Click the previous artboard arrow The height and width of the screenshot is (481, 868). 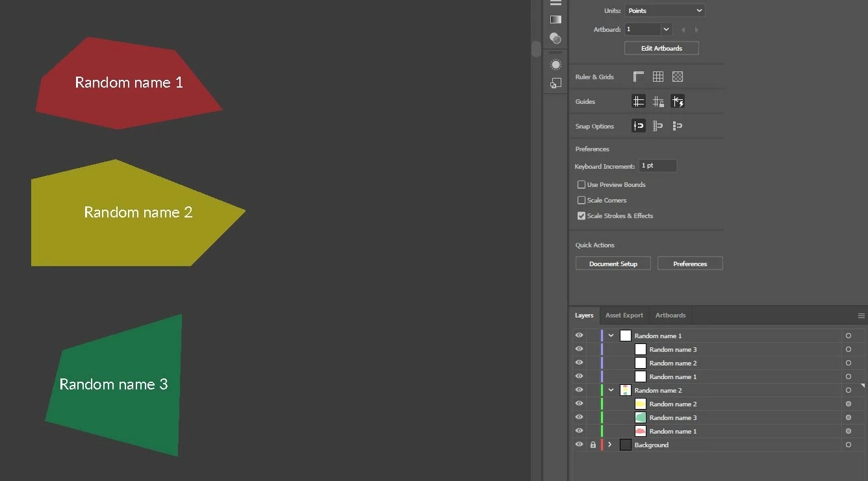click(x=683, y=30)
